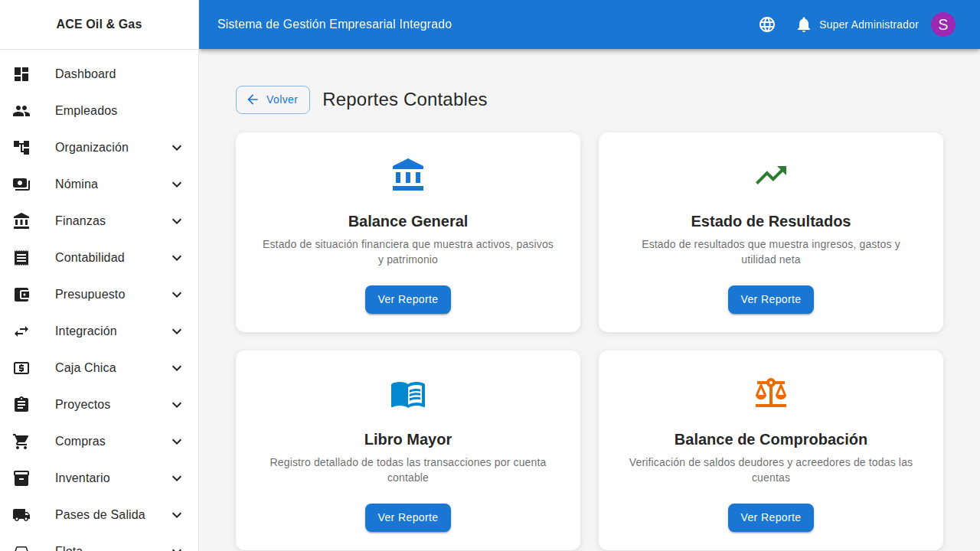Expand the Integración chevron
The image size is (980, 551).
point(177,331)
